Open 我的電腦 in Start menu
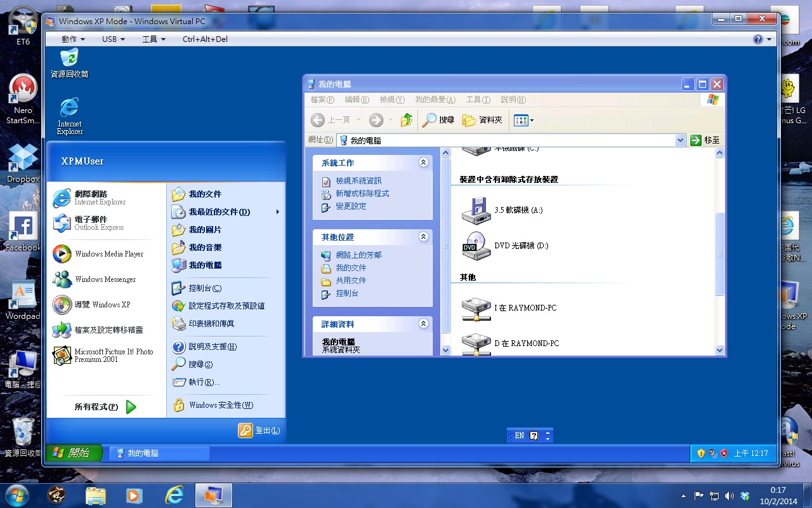Screen dimensions: 812x508 (225, 265)
